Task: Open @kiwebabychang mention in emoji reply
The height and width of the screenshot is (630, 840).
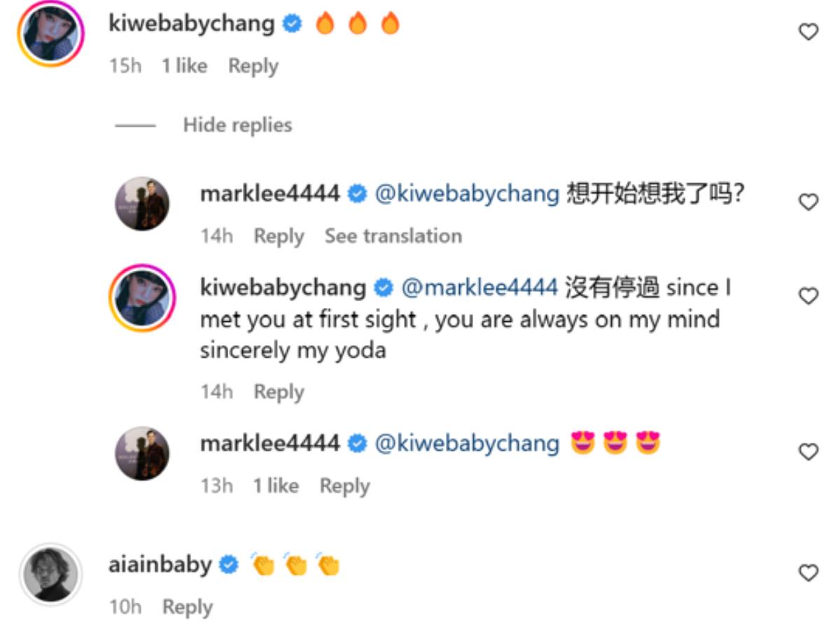Action: click(468, 443)
